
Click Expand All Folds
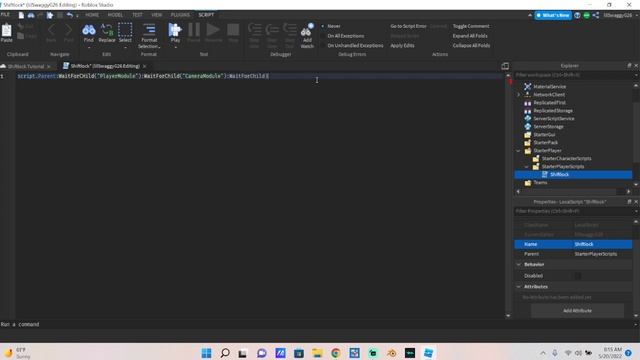470,36
